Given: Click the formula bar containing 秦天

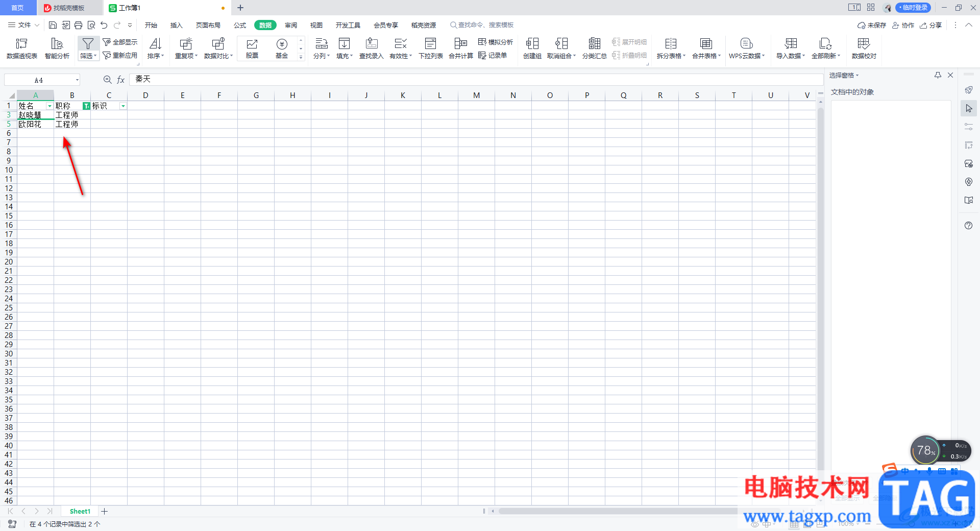Looking at the screenshot, I should pyautogui.click(x=476, y=79).
